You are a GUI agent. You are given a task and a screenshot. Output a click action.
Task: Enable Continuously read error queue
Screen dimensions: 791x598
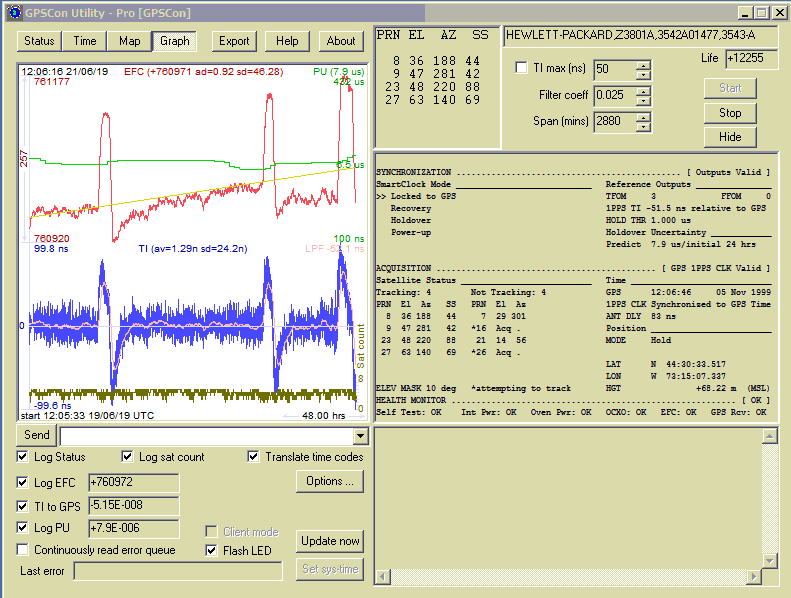pos(23,550)
